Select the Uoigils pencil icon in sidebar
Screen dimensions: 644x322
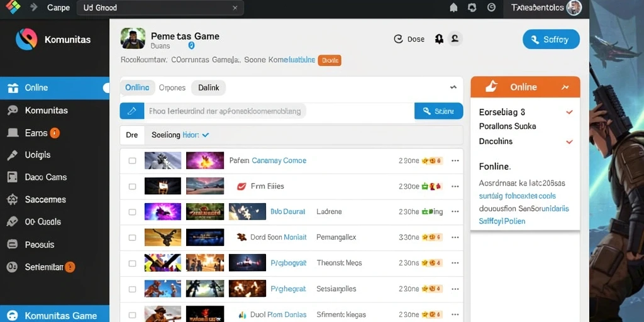pos(13,155)
